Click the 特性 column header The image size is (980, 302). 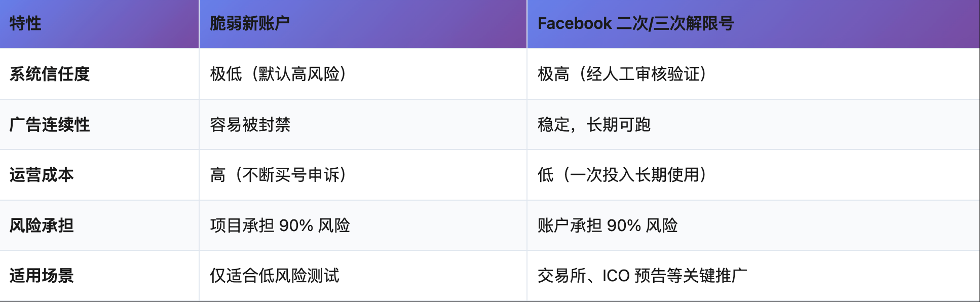pyautogui.click(x=25, y=23)
